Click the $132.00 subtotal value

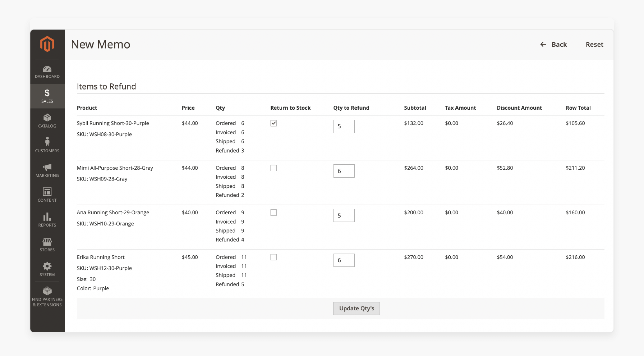414,123
